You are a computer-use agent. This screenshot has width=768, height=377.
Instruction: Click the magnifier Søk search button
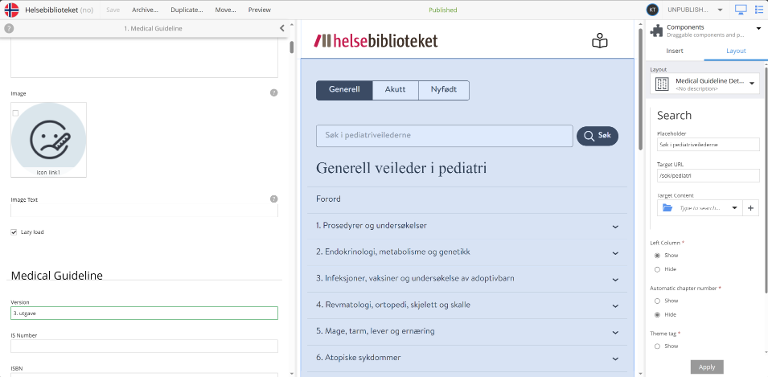click(x=597, y=136)
